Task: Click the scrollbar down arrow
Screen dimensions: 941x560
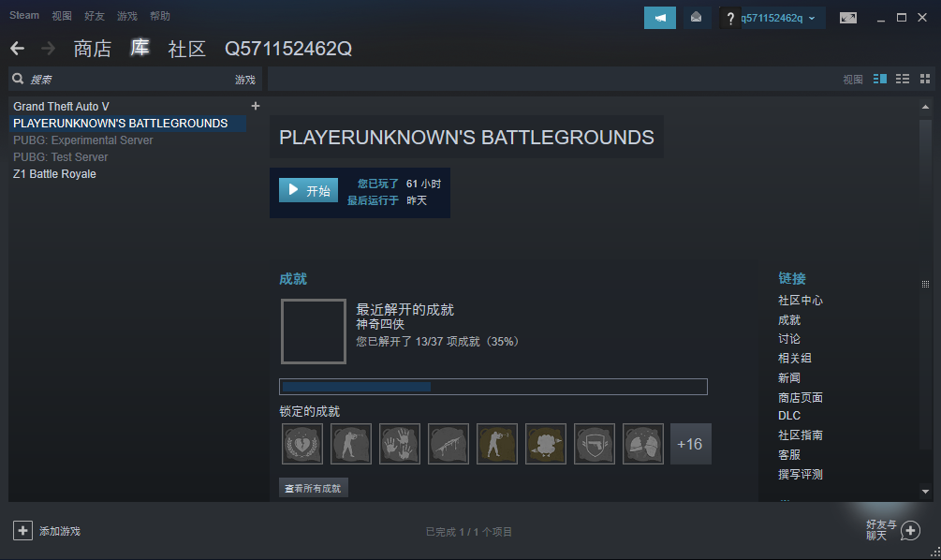Action: [x=925, y=492]
